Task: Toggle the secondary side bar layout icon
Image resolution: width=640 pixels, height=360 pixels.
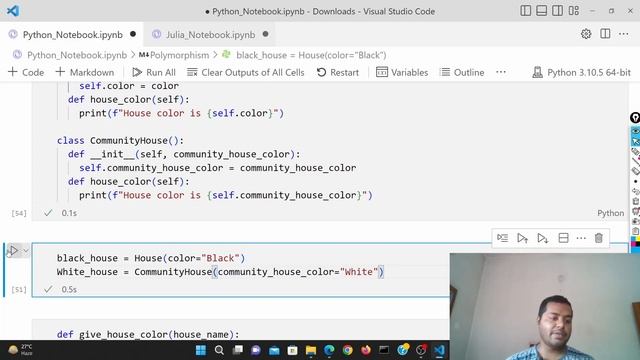Action: click(x=558, y=11)
